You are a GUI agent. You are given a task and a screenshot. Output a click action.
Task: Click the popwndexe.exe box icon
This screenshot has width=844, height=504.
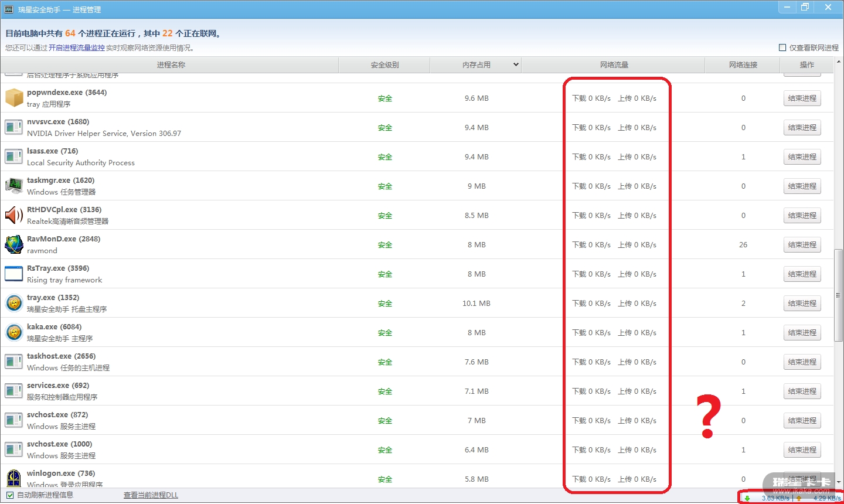click(x=14, y=98)
